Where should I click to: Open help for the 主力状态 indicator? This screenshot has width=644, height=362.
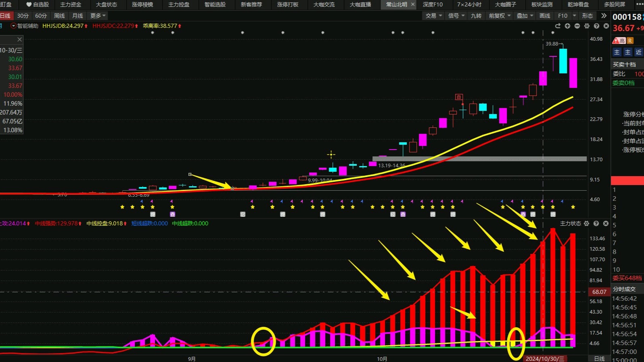pos(596,223)
